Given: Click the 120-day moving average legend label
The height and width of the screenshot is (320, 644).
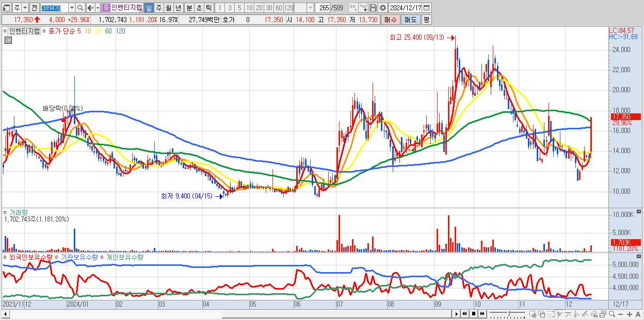Looking at the screenshot, I should tap(120, 31).
